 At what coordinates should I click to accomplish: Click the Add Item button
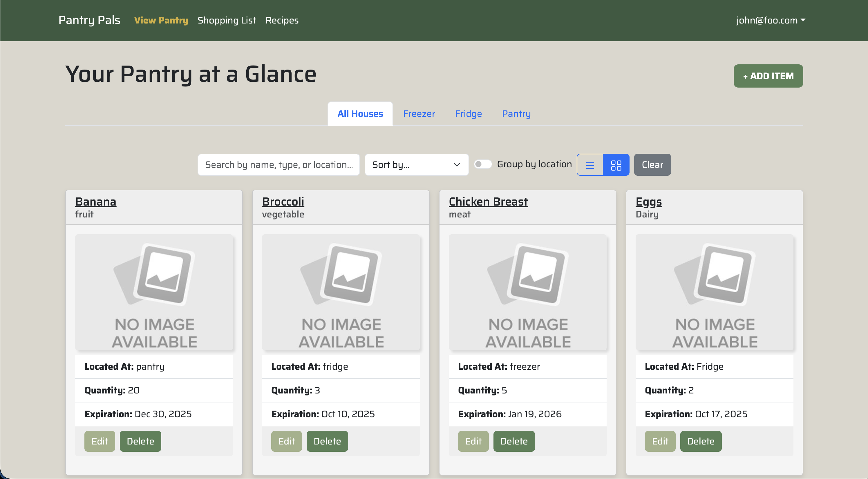click(768, 76)
